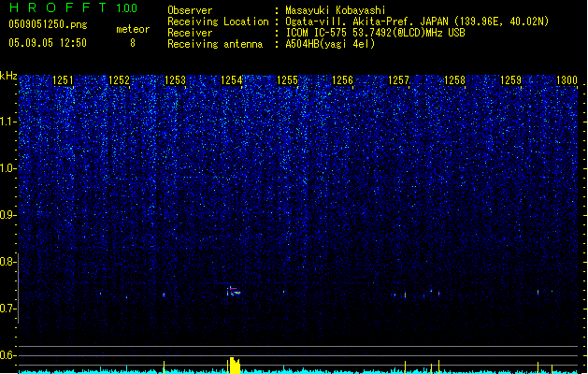Click the 1300 time axis label
This screenshot has height=374, width=588.
pyautogui.click(x=566, y=80)
